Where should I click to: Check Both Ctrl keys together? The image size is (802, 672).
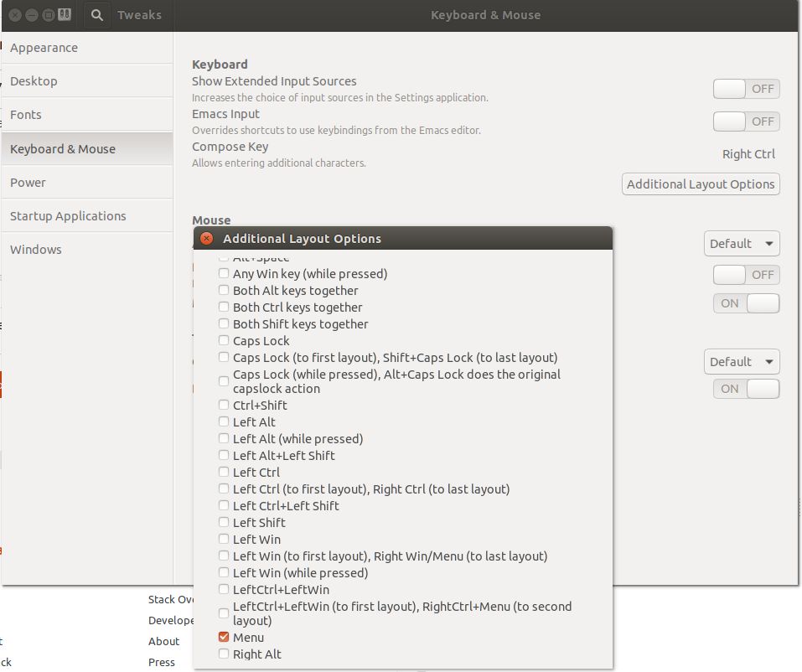point(224,308)
